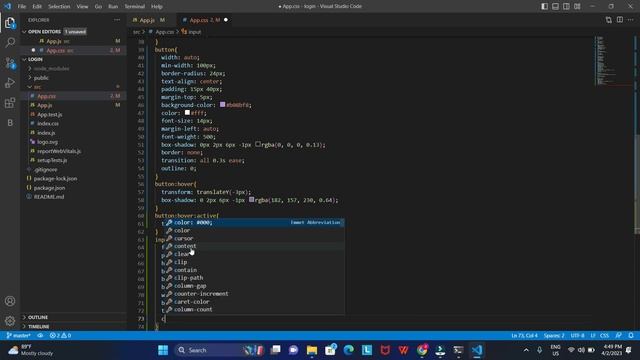Image resolution: width=640 pixels, height=360 pixels.
Task: Open App.test.js in explorer
Action: click(x=50, y=114)
